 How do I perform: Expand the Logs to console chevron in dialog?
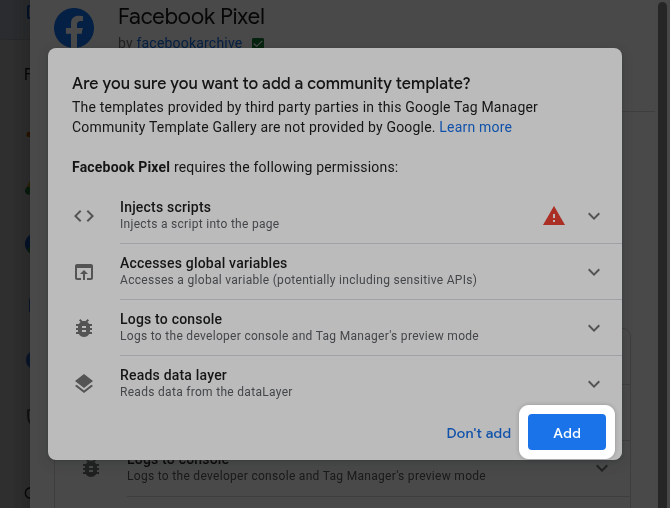594,328
